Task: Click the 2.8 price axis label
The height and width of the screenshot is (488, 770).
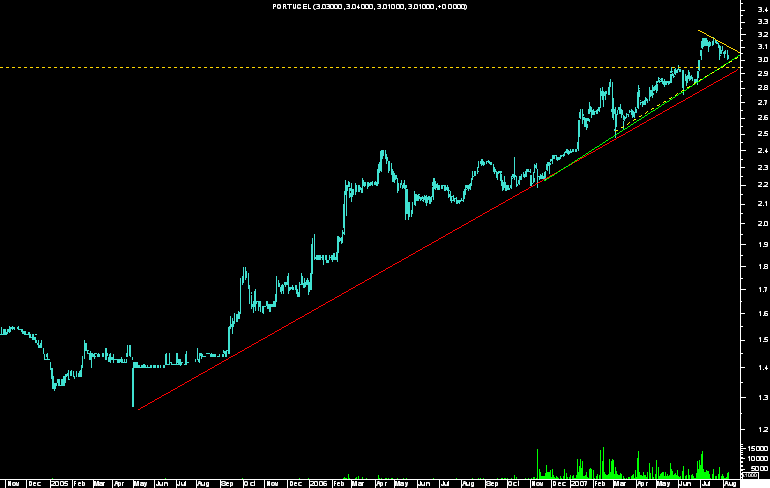Action: point(763,88)
